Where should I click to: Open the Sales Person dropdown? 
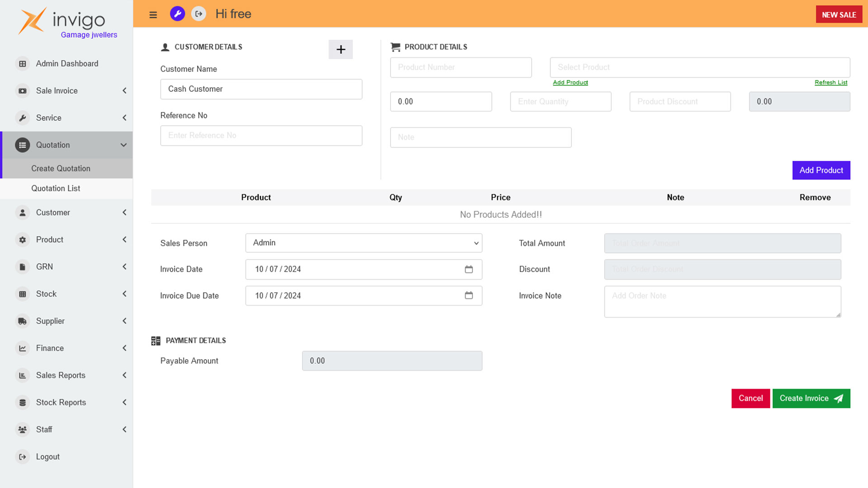pos(364,243)
